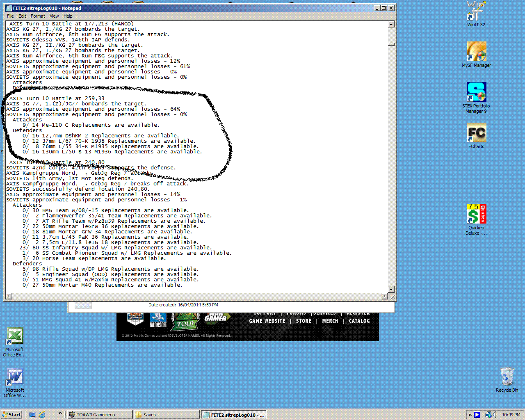This screenshot has width=525, height=420.
Task: Select the FCharts desktop icon
Action: (x=476, y=136)
